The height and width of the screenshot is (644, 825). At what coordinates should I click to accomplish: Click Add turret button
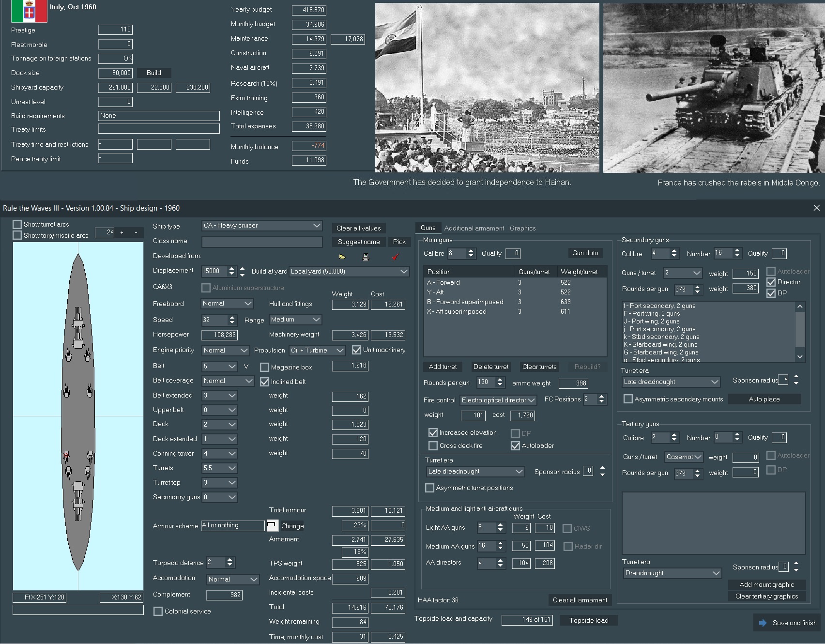[443, 367]
